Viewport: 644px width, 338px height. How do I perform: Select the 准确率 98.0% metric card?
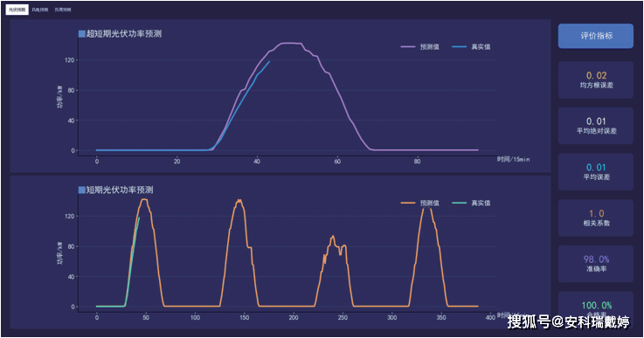coord(596,264)
